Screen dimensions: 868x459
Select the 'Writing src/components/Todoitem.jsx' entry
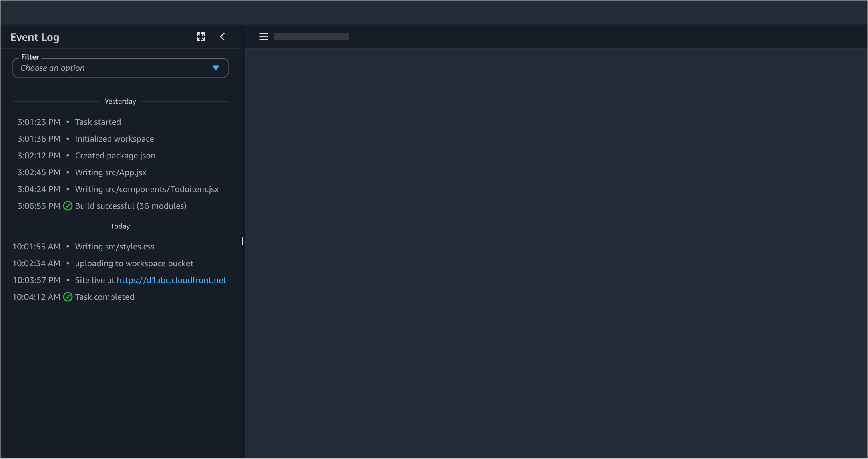coord(147,189)
